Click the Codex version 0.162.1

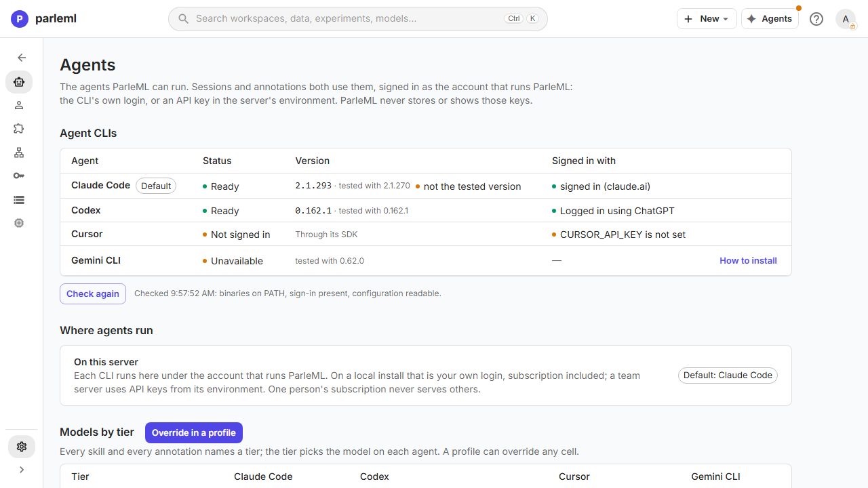(313, 211)
